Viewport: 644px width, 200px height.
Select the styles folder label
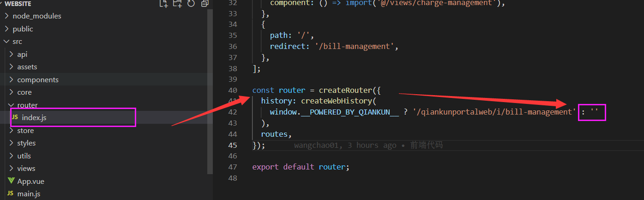[x=26, y=143]
